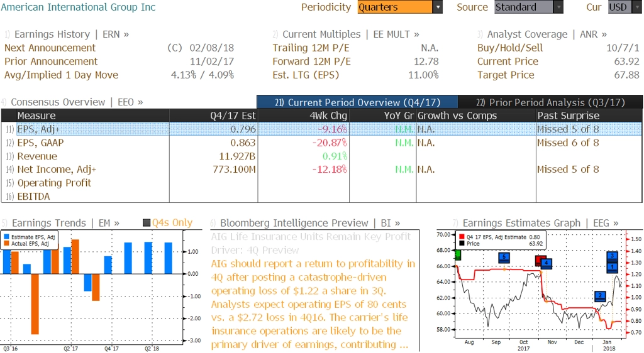Click black Price legend swatch
This screenshot has width=644, height=353.
pyautogui.click(x=462, y=244)
